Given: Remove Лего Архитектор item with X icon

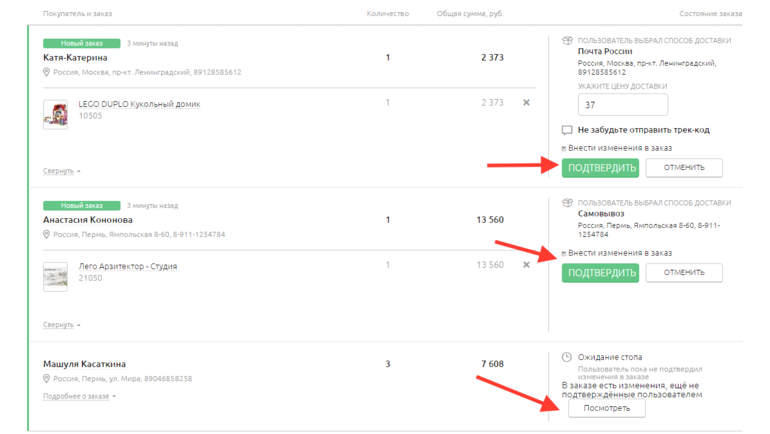Looking at the screenshot, I should coord(526,265).
